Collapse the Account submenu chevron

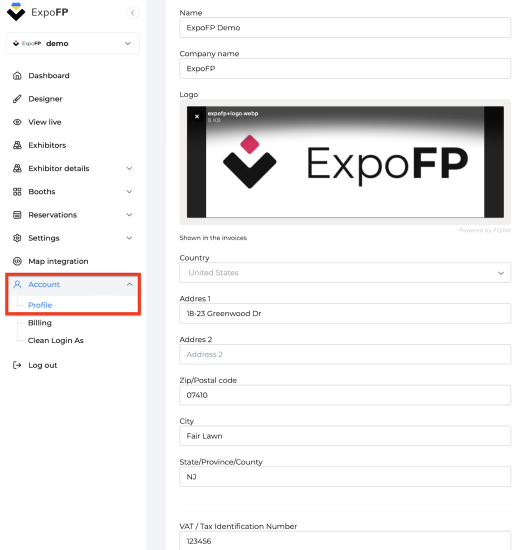pos(129,284)
